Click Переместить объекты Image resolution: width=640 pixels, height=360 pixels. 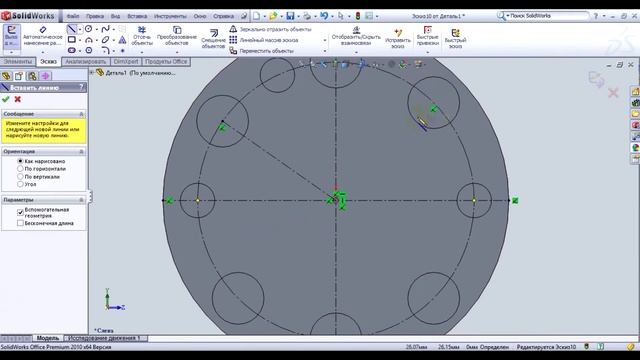(262, 51)
